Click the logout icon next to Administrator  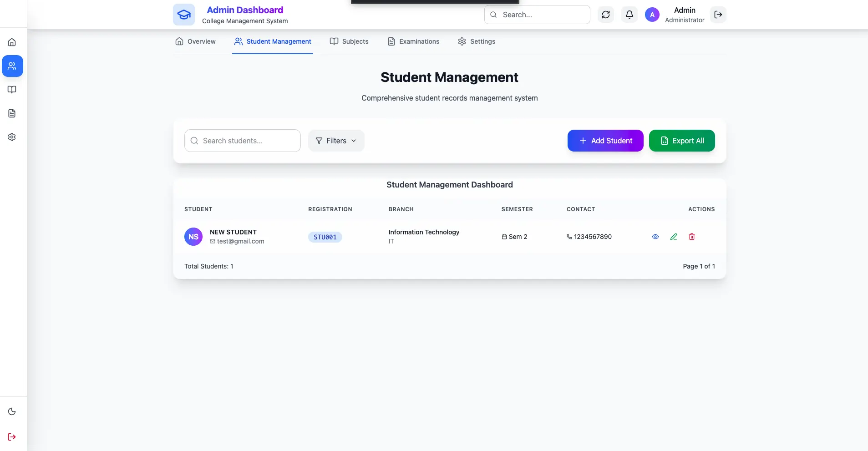(718, 15)
